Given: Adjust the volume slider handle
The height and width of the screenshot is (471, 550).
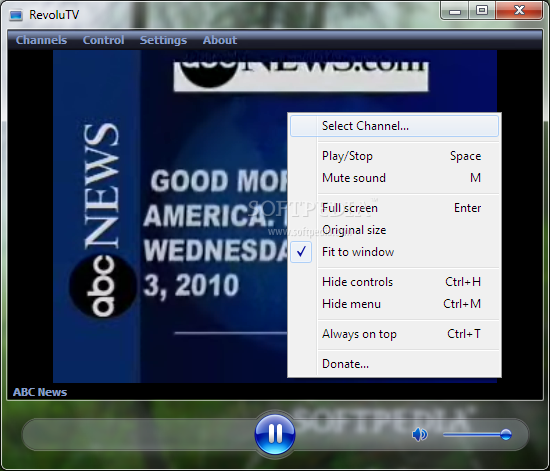Looking at the screenshot, I should pyautogui.click(x=505, y=435).
